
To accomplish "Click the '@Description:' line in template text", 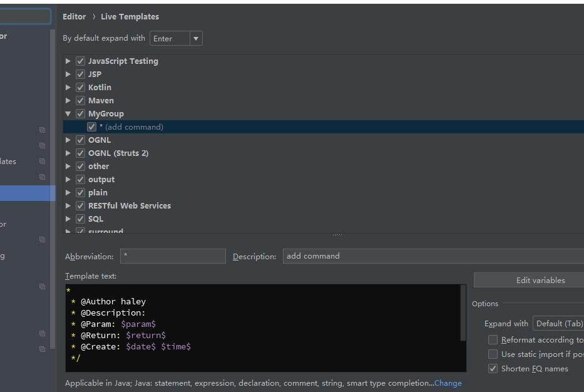I will click(113, 312).
